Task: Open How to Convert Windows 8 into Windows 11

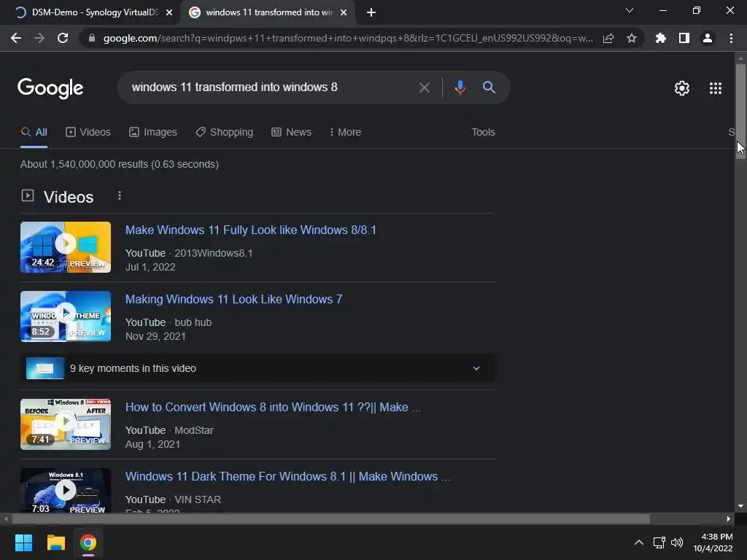Action: [x=273, y=407]
